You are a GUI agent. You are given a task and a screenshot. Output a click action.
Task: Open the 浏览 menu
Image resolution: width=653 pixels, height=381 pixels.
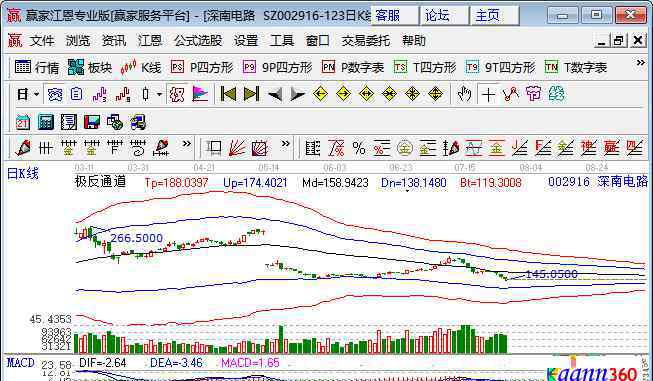click(78, 41)
